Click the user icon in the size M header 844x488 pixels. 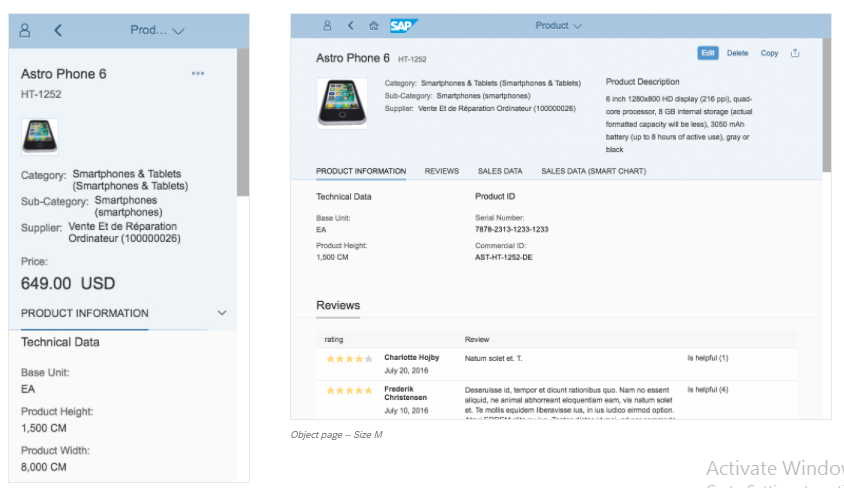(x=327, y=25)
